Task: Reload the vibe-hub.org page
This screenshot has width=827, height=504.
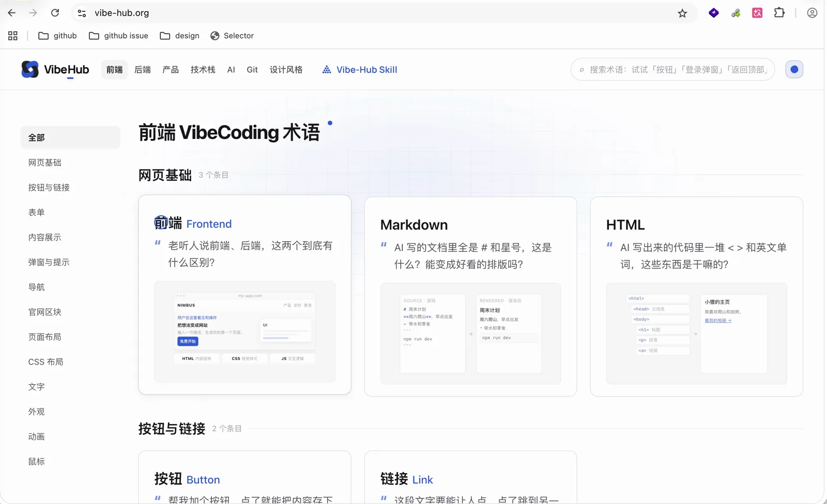Action: point(55,13)
